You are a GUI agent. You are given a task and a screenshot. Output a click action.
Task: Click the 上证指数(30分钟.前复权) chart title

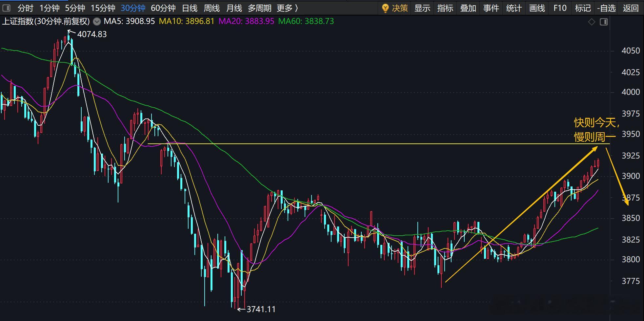point(46,21)
